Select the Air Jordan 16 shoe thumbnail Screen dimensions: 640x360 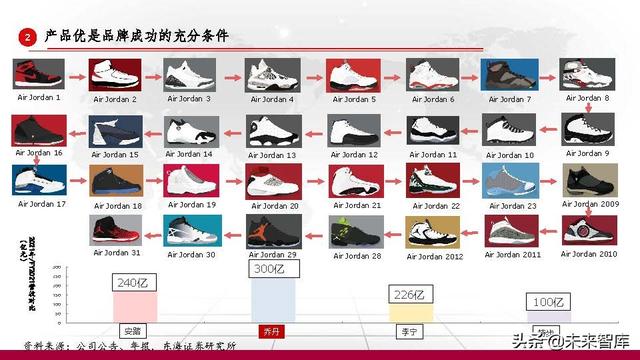pos(39,131)
